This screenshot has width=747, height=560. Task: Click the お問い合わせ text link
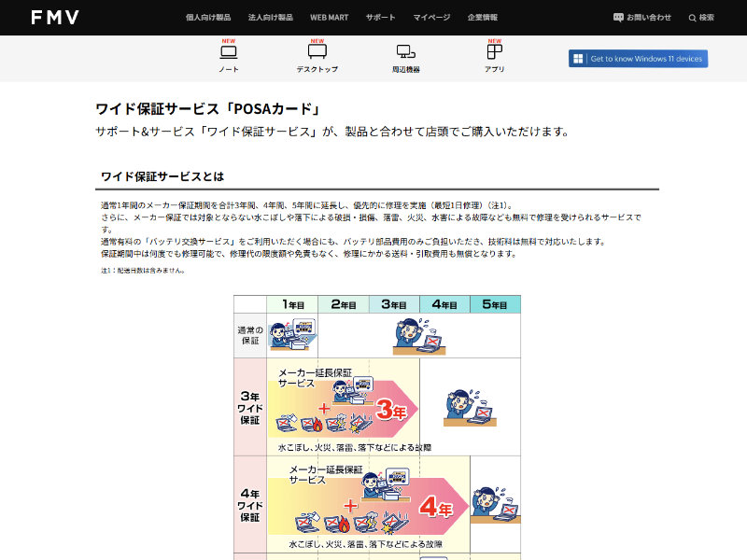coord(649,17)
